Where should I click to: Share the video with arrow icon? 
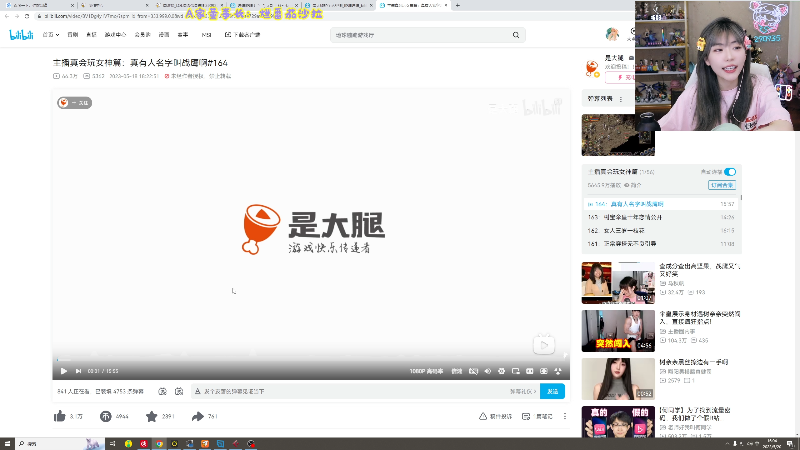pos(197,416)
